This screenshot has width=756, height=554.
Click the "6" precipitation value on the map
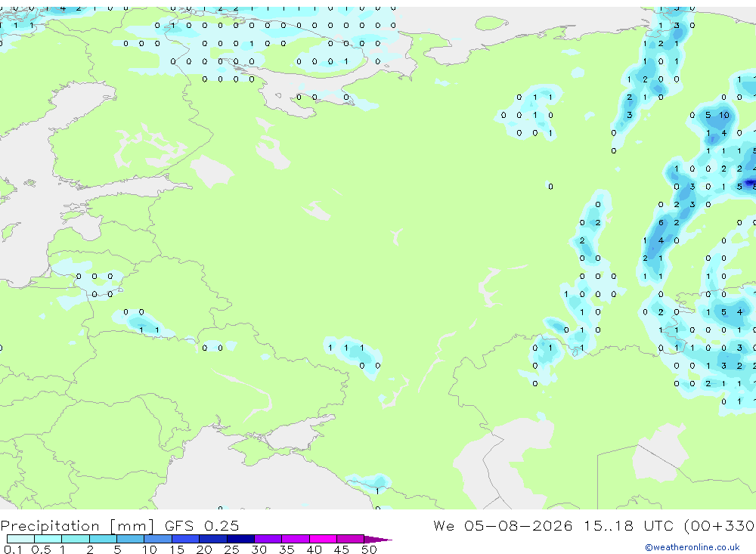(x=661, y=222)
